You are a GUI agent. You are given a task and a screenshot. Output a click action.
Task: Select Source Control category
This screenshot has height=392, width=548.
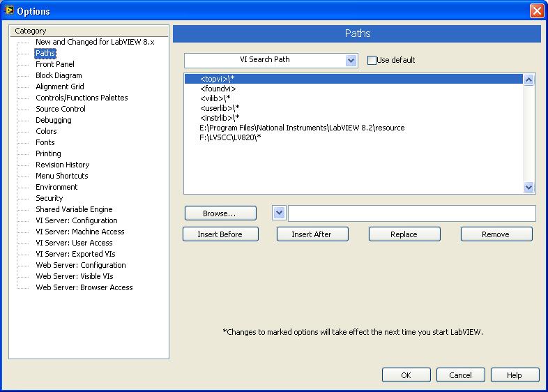(x=61, y=109)
